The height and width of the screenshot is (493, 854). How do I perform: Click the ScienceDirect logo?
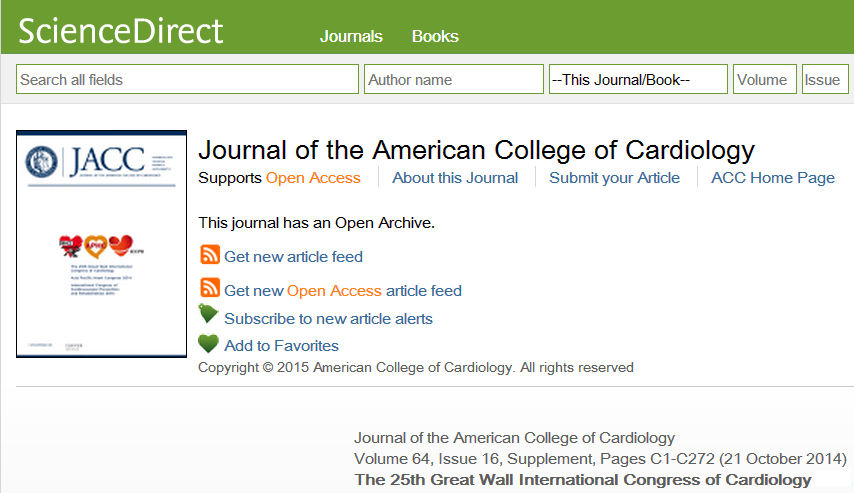(x=121, y=32)
